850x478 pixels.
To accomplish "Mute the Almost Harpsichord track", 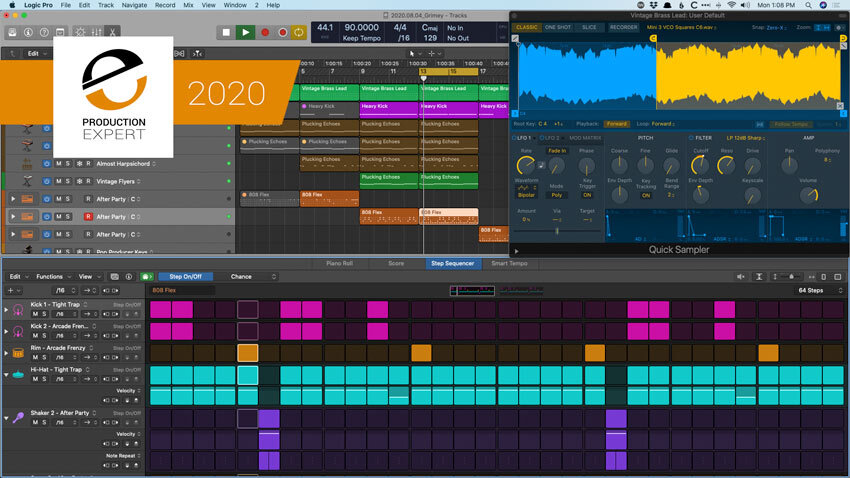I will (59, 164).
